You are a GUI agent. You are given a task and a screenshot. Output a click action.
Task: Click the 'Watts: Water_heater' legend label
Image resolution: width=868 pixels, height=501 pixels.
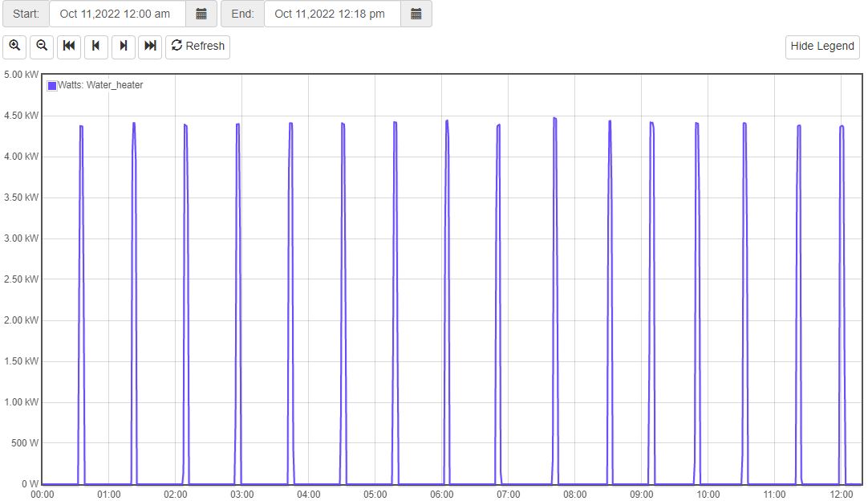pyautogui.click(x=100, y=85)
